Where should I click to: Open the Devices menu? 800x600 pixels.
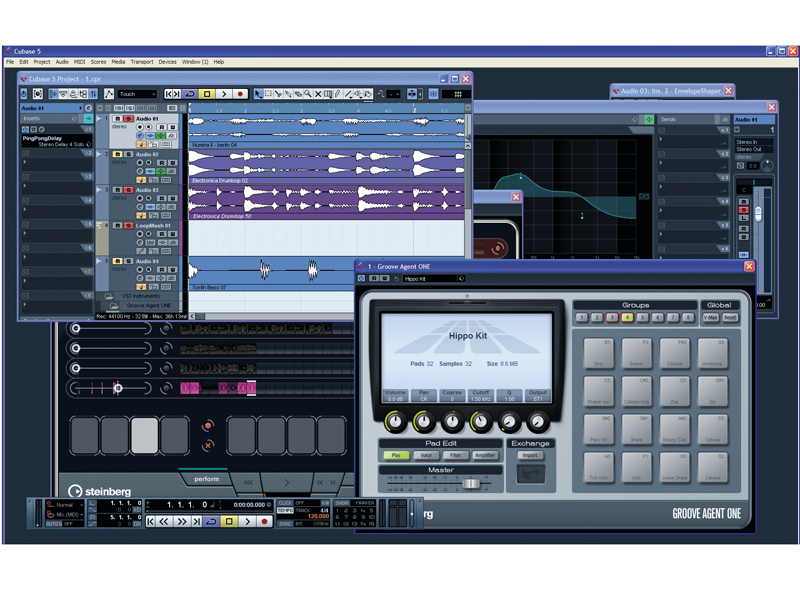pos(167,62)
